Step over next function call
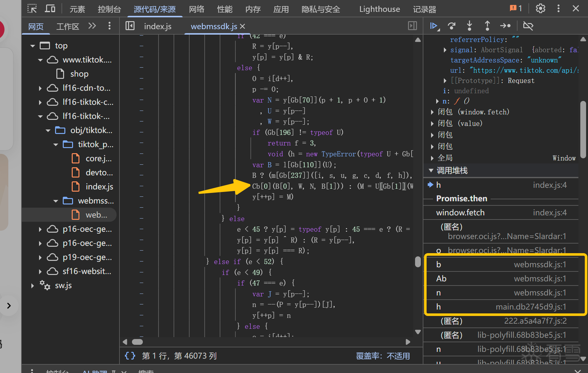588x373 pixels. point(452,26)
